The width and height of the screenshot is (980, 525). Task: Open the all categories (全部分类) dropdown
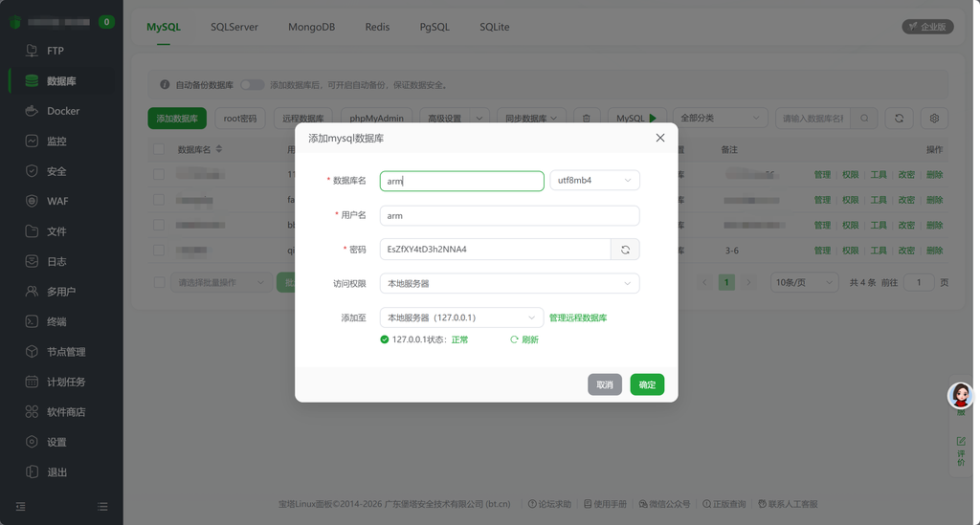(x=720, y=118)
